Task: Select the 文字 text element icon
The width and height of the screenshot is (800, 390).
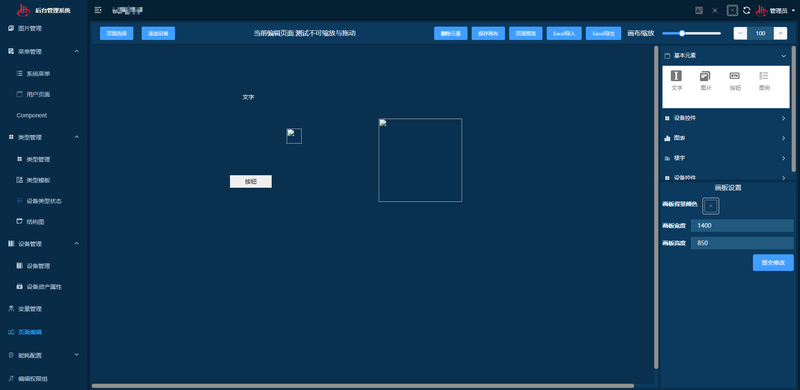Action: point(676,76)
